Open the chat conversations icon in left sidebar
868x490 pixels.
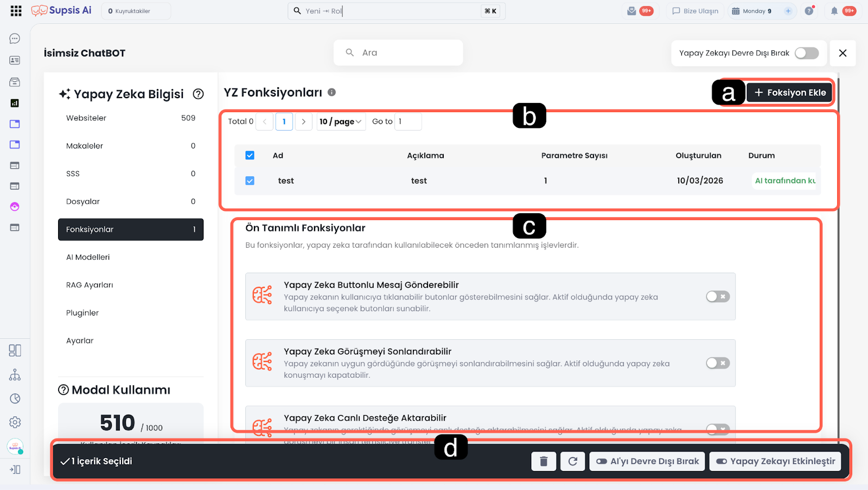click(15, 38)
